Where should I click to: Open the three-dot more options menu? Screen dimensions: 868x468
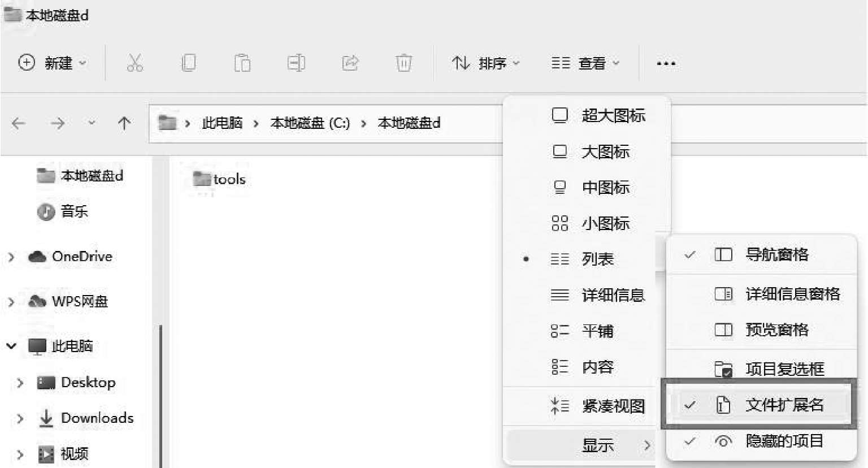[666, 63]
